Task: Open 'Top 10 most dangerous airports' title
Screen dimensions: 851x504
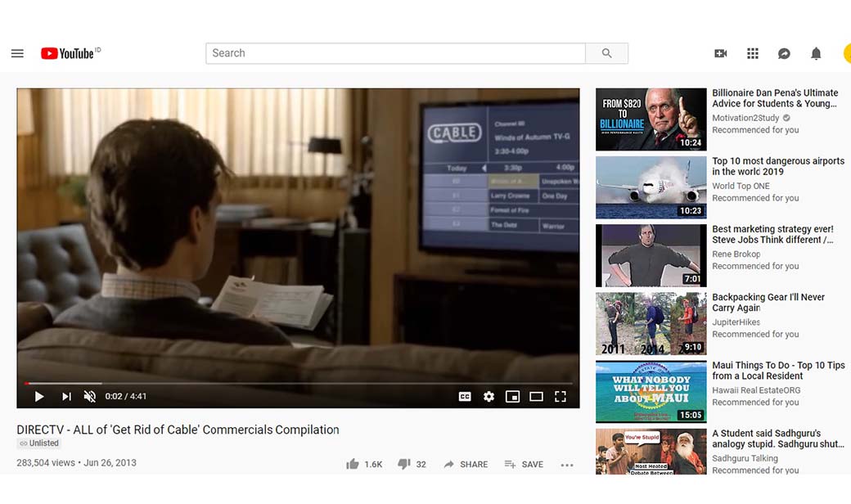Action: [x=778, y=166]
